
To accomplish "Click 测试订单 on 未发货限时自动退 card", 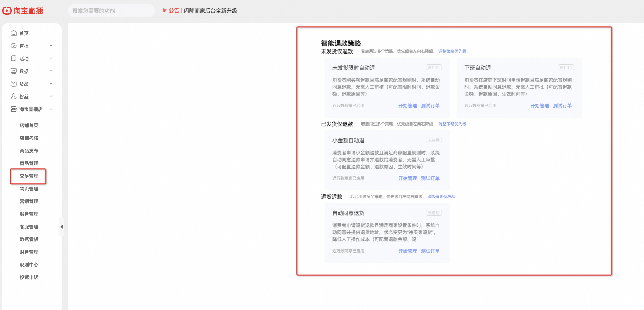I will point(430,106).
